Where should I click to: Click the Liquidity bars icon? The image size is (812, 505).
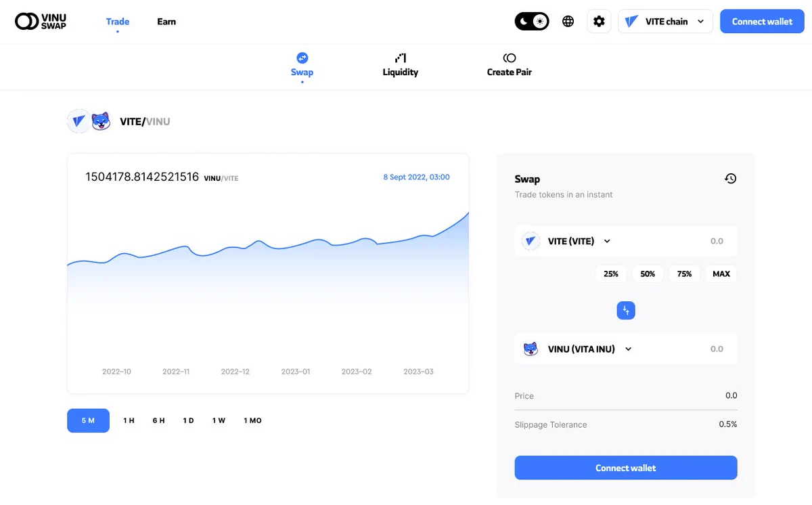[x=401, y=58]
